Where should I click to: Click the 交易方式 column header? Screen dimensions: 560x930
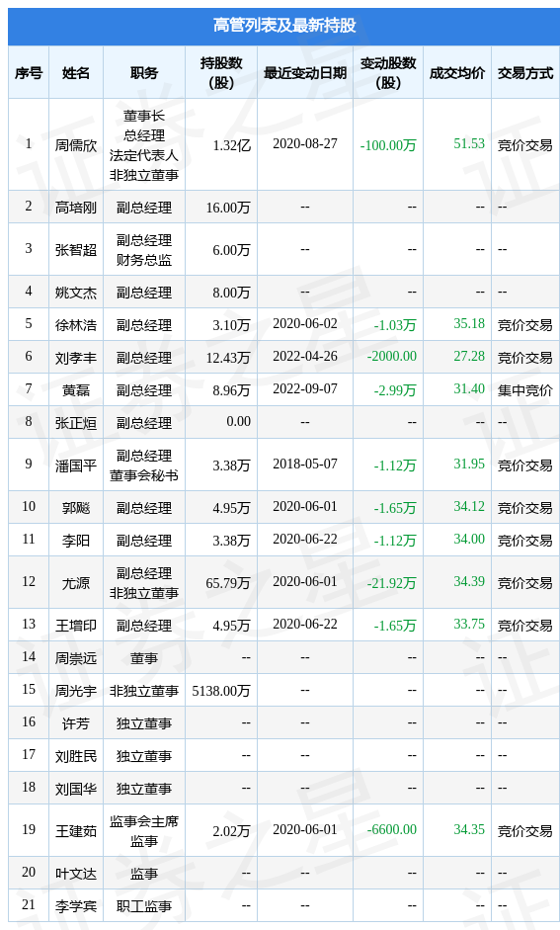pyautogui.click(x=525, y=73)
